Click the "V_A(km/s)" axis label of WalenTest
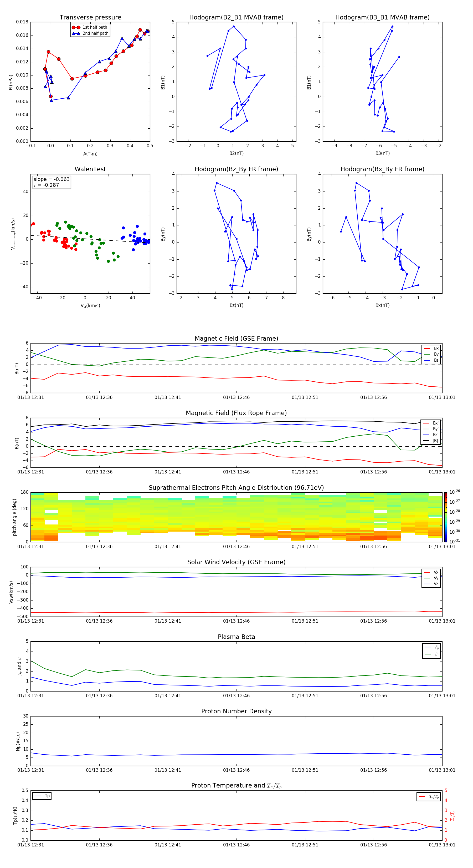This screenshot has height=868, width=473. 90,306
